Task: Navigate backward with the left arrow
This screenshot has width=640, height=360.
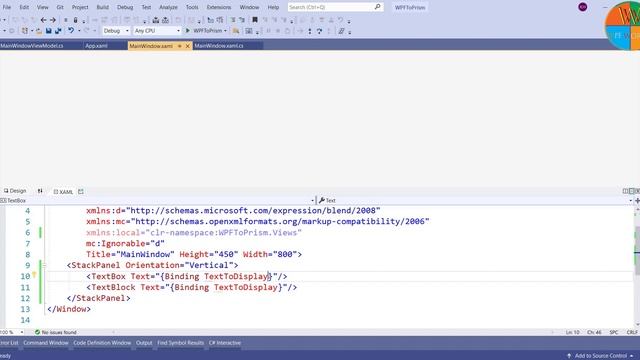Action: pyautogui.click(x=43, y=20)
